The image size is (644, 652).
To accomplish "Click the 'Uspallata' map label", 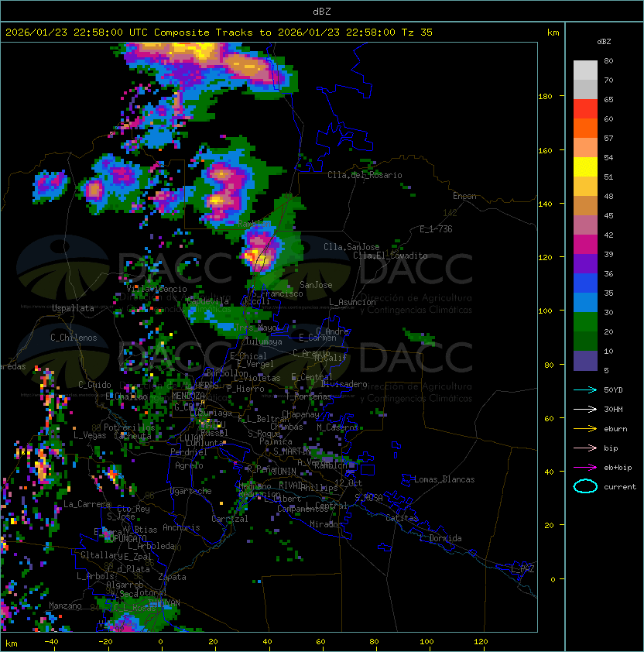I will (x=73, y=308).
